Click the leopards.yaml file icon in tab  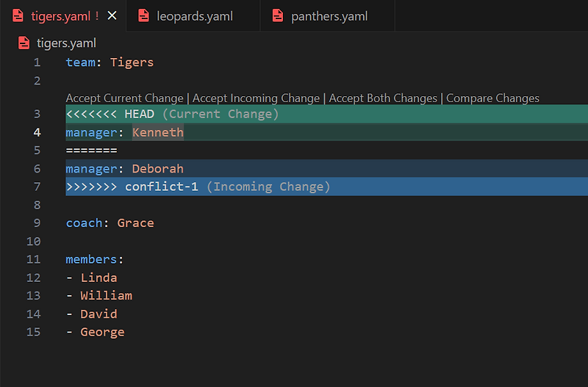143,15
